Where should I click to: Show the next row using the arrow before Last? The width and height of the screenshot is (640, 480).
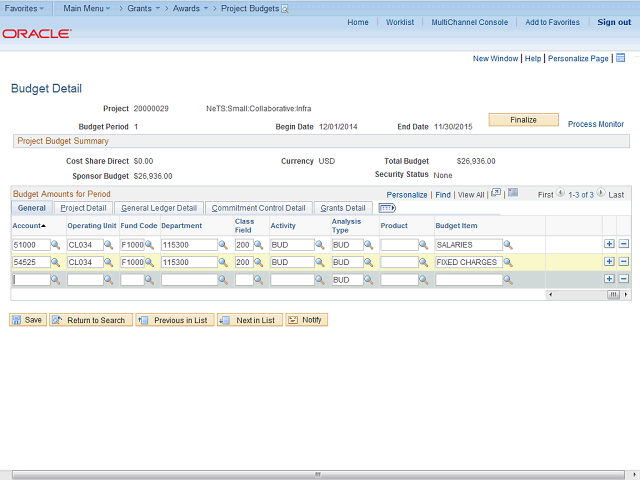(602, 194)
